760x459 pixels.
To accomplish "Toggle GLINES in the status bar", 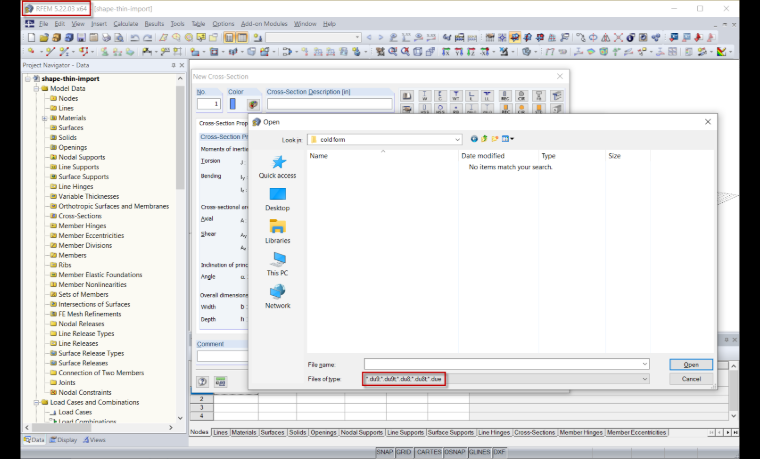I will click(x=479, y=452).
